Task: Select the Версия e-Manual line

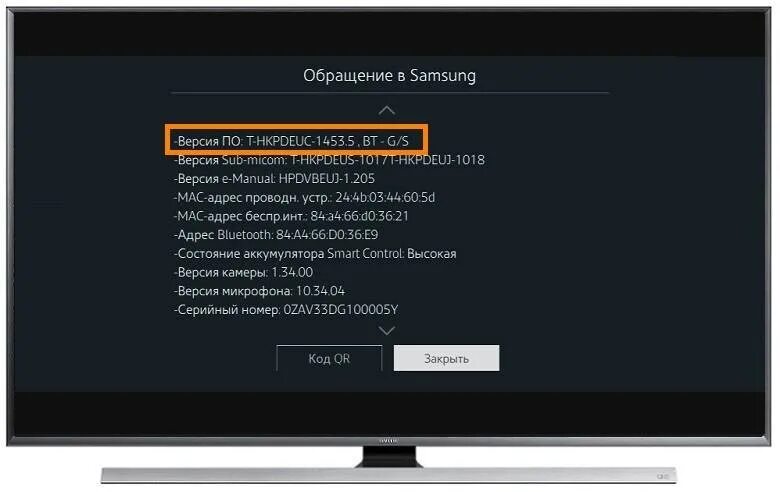Action: pos(275,179)
